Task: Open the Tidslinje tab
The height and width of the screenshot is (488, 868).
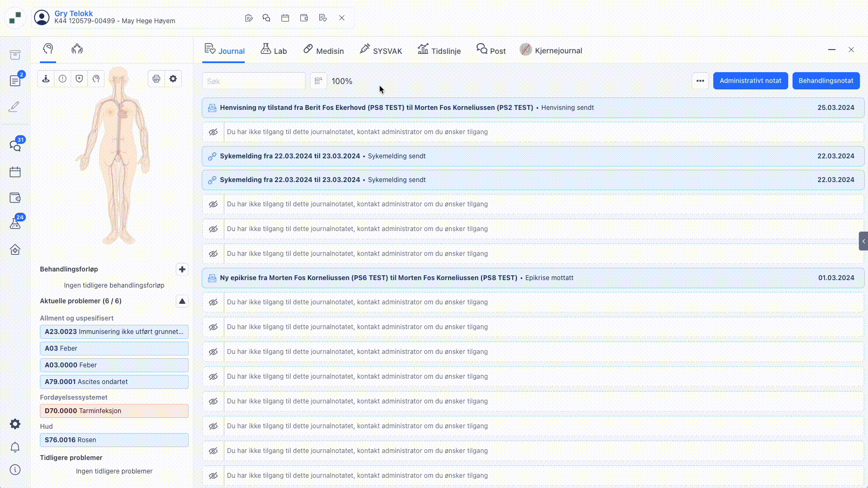Action: [439, 50]
